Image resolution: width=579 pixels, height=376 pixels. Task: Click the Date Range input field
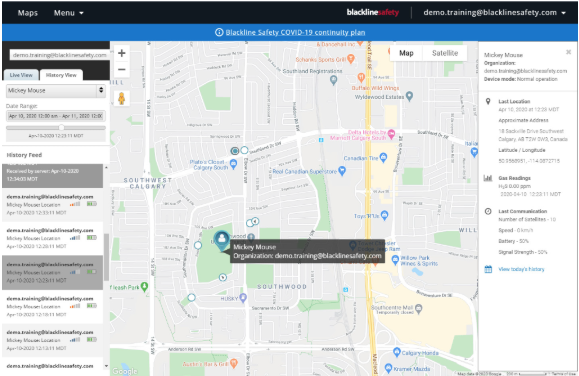pos(56,116)
